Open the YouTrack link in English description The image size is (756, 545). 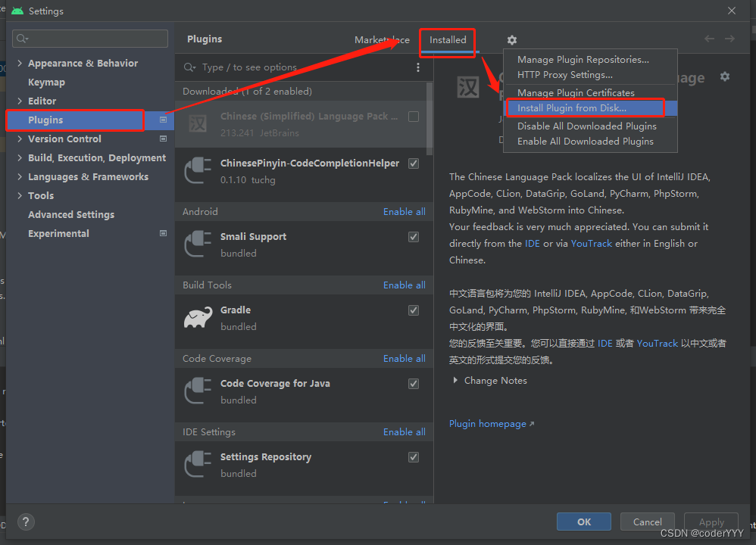tap(591, 243)
